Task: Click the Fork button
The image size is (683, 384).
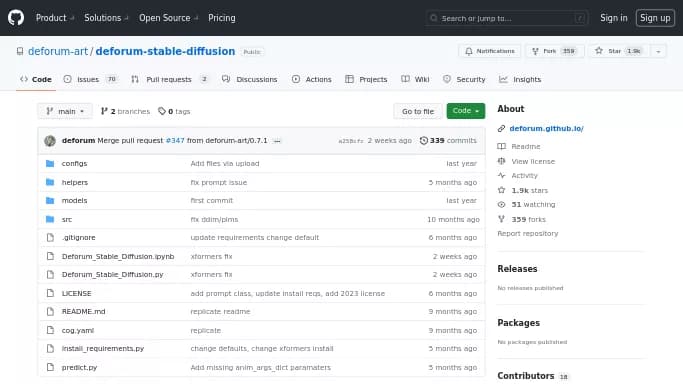Action: pyautogui.click(x=554, y=51)
